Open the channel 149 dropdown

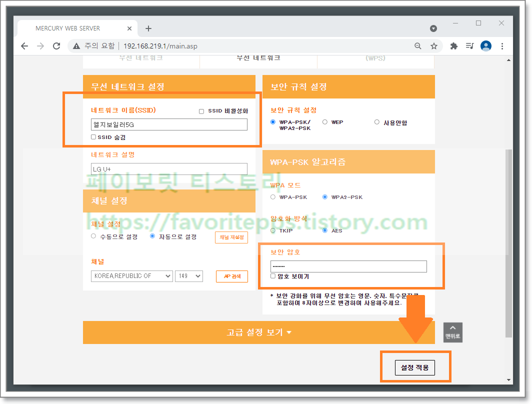[189, 276]
